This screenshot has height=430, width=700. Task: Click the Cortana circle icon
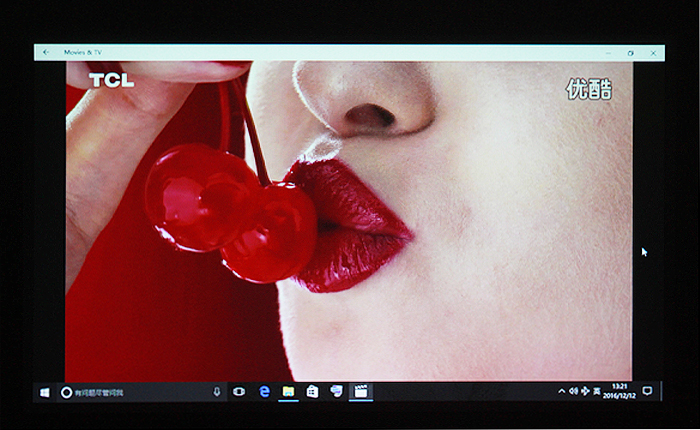pyautogui.click(x=67, y=392)
